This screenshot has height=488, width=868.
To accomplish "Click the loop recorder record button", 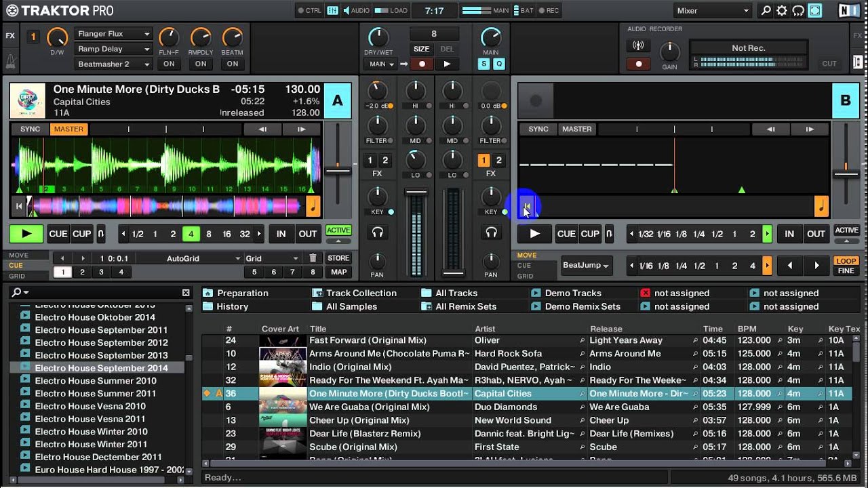I will 422,64.
